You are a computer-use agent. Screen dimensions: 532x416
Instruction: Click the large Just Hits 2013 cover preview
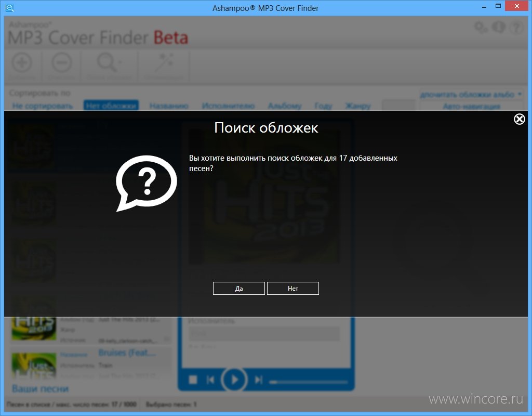264,197
